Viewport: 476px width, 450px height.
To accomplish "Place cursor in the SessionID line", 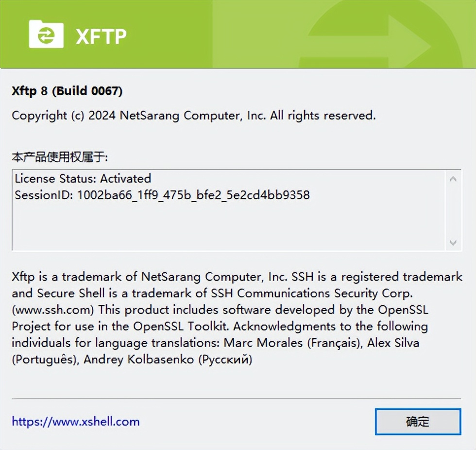I will coord(162,195).
